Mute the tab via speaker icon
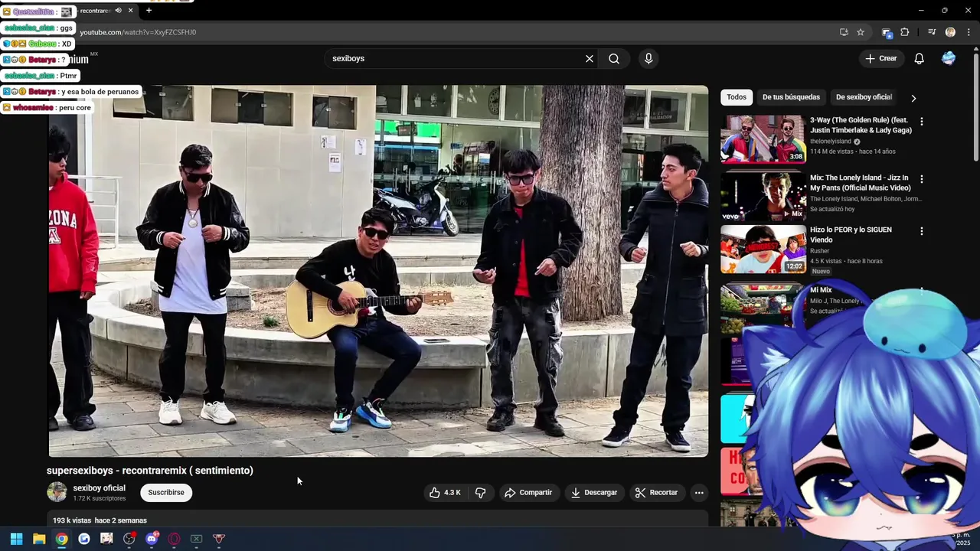Screen dimensions: 980x551 [x=118, y=11]
